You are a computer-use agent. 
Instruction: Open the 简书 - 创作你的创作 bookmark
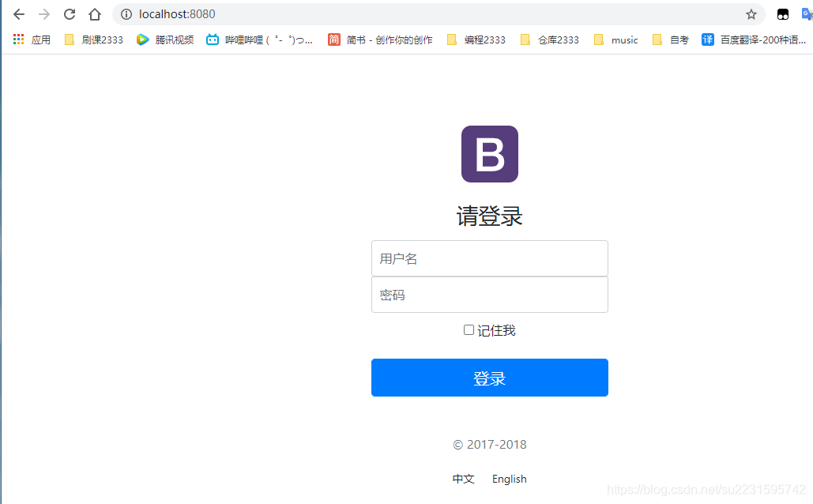(380, 40)
